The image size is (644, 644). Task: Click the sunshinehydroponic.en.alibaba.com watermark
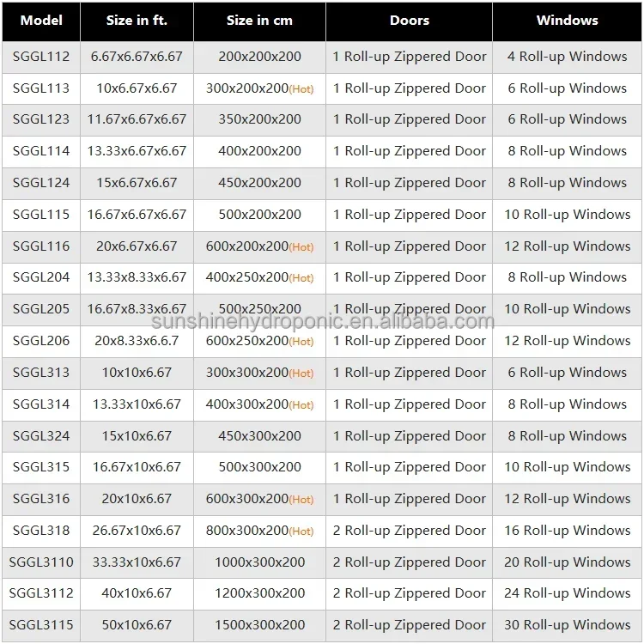pyautogui.click(x=323, y=322)
